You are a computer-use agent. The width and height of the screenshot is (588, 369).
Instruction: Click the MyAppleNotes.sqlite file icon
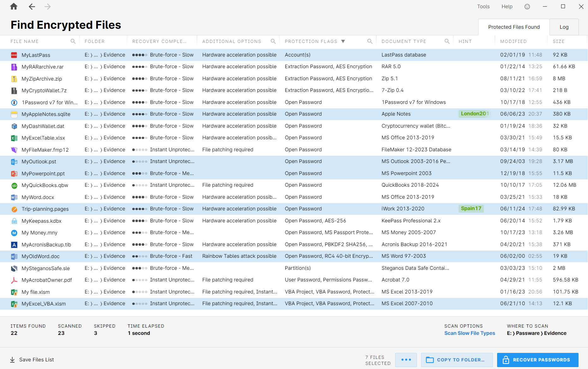[x=14, y=114]
